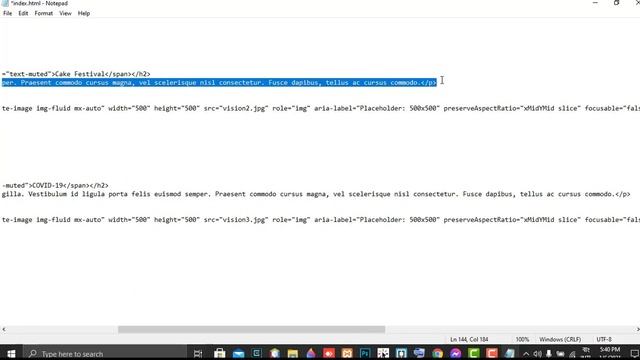Screen dimensions: 640x360
Task: Open Photoshop from the taskbar
Action: 365,353
